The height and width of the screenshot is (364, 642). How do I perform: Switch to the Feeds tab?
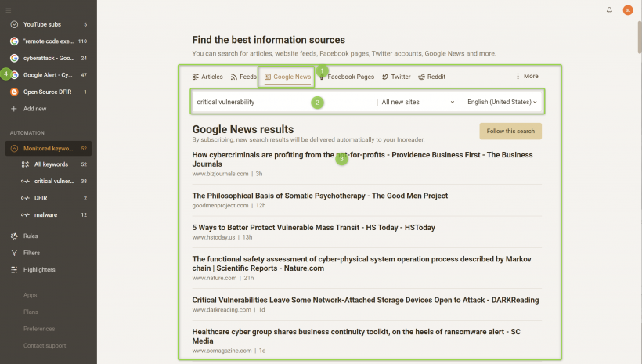[243, 77]
